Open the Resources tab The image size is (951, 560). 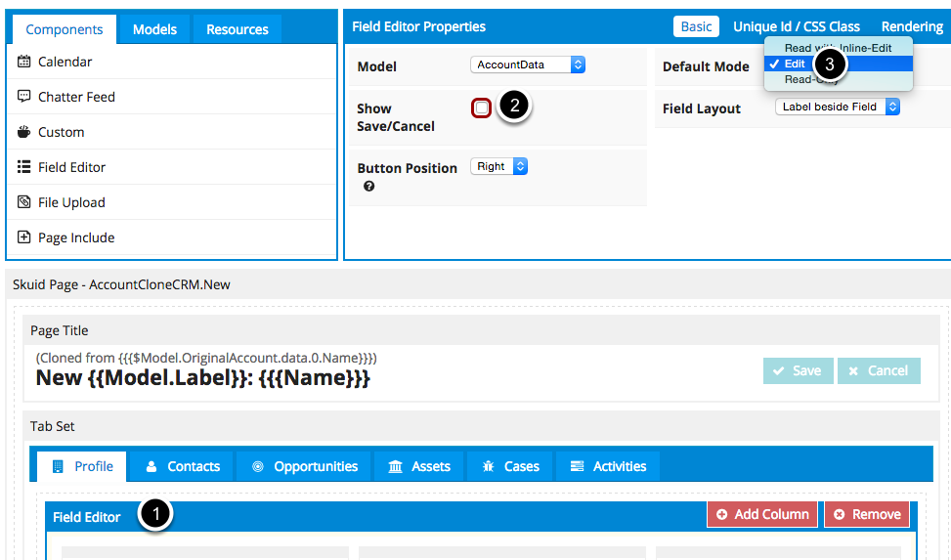(237, 29)
